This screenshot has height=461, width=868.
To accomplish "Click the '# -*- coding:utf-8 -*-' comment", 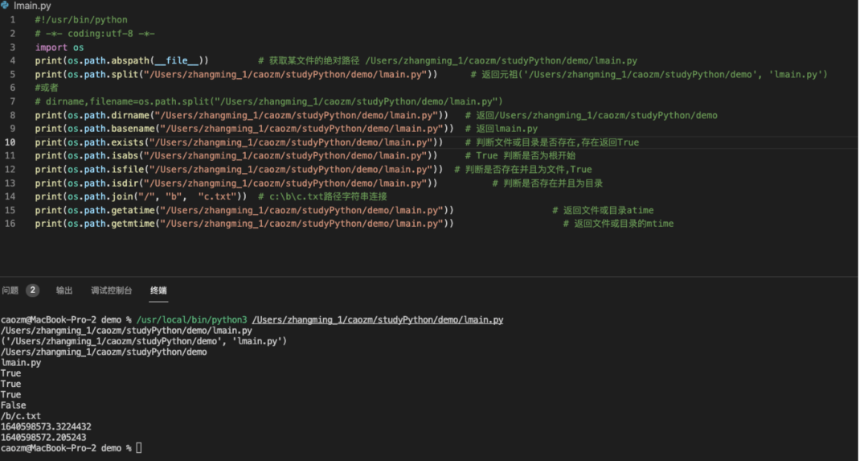I will tap(95, 34).
